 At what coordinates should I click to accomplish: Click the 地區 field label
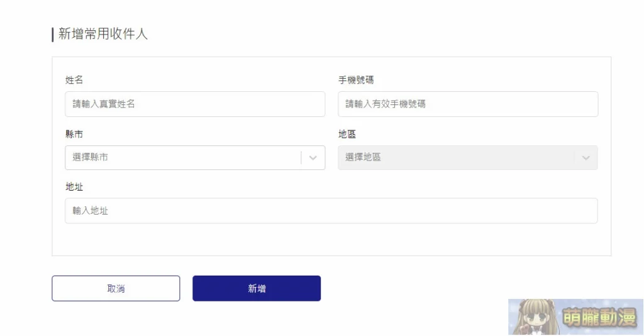347,134
